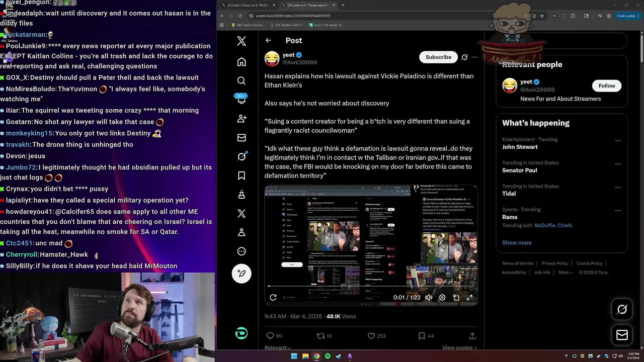Open Bookmarks icon in the sidebar
The height and width of the screenshot is (362, 644).
click(242, 175)
